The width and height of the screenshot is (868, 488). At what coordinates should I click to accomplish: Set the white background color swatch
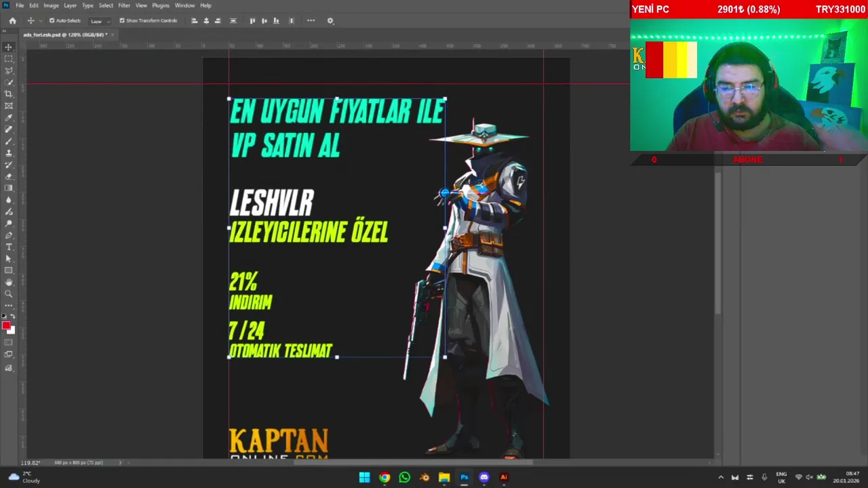(12, 331)
